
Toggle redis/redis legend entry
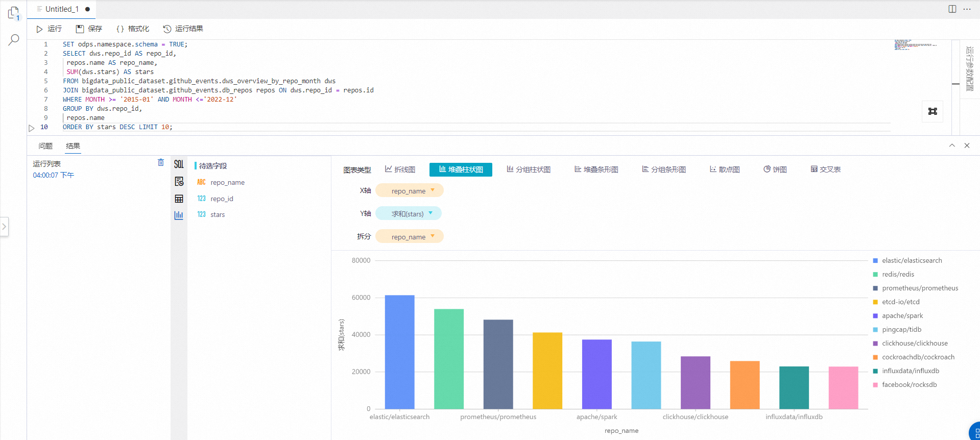(894, 274)
